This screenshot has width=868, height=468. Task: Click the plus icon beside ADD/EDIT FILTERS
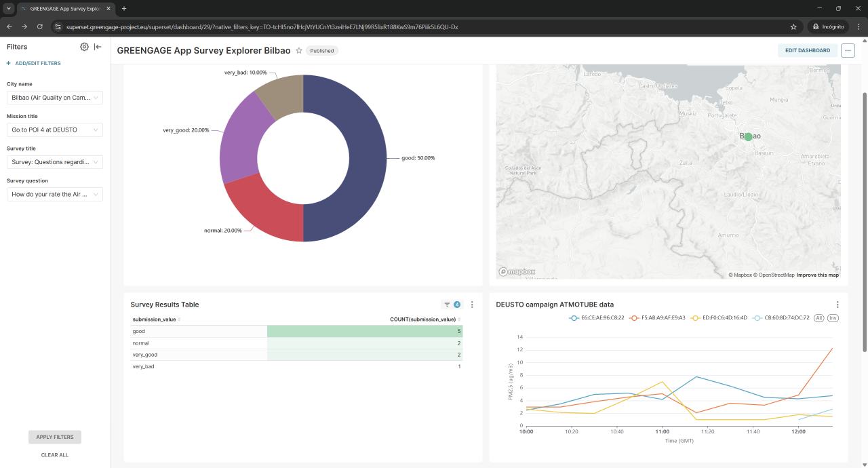tap(9, 63)
